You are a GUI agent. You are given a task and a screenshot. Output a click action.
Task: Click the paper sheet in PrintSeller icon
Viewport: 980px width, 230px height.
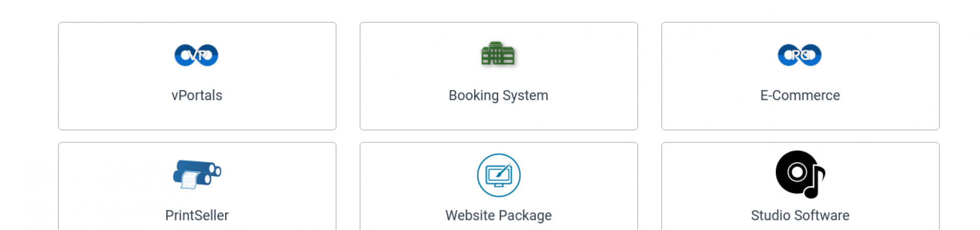click(189, 180)
